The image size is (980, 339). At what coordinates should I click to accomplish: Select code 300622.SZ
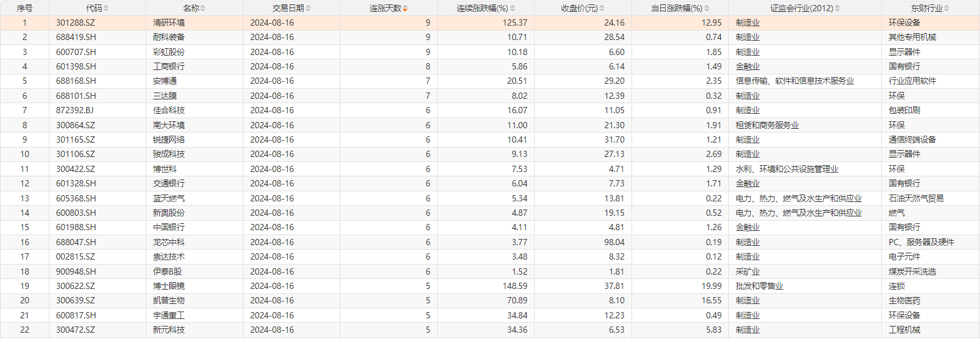click(76, 286)
